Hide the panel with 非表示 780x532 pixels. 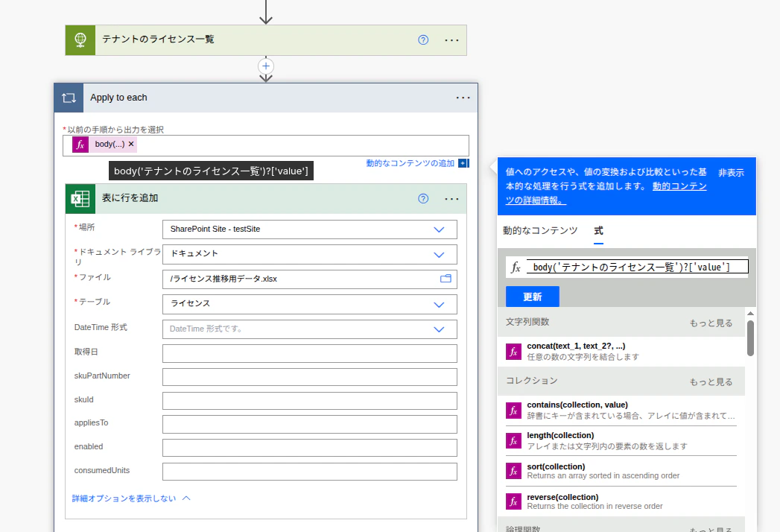click(731, 173)
